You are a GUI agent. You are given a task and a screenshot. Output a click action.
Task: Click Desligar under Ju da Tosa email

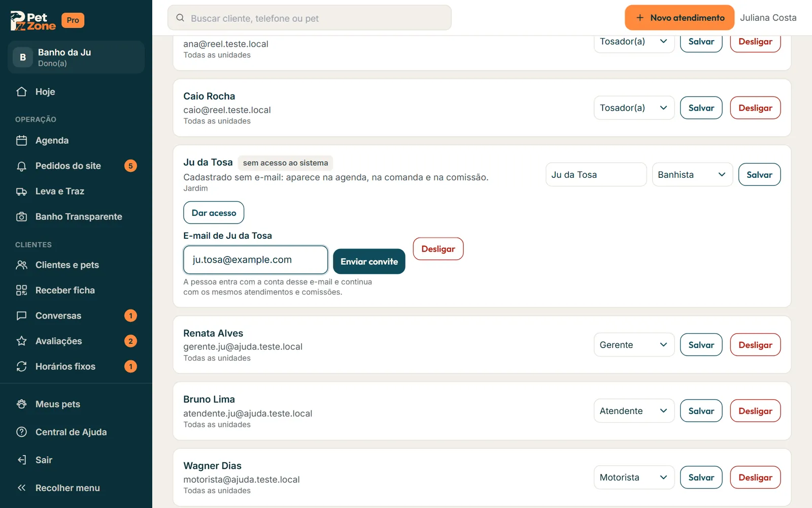click(x=438, y=249)
